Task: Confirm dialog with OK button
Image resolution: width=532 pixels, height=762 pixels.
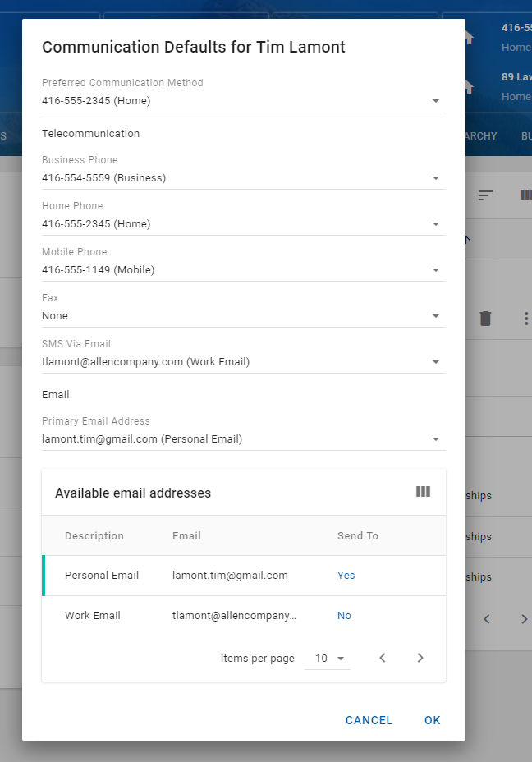Action: [x=433, y=720]
